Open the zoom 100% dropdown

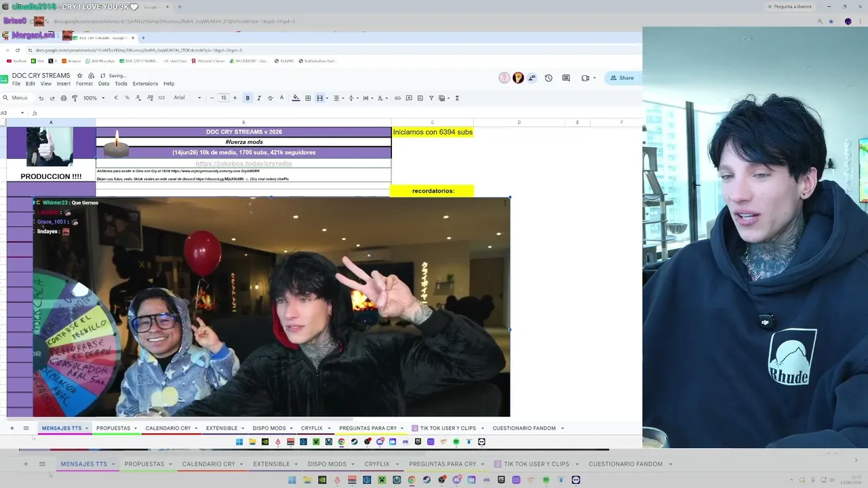(94, 98)
